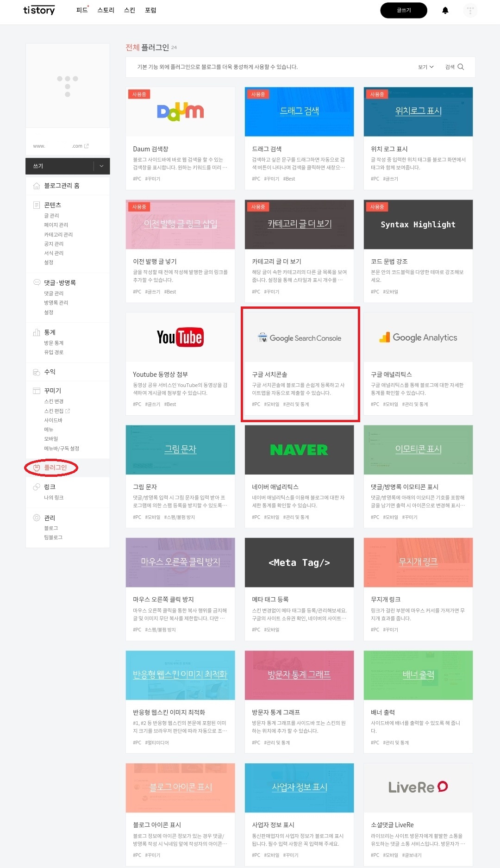Image resolution: width=500 pixels, height=868 pixels.
Task: Click the 쓰기 sidebar button
Action: [60, 166]
